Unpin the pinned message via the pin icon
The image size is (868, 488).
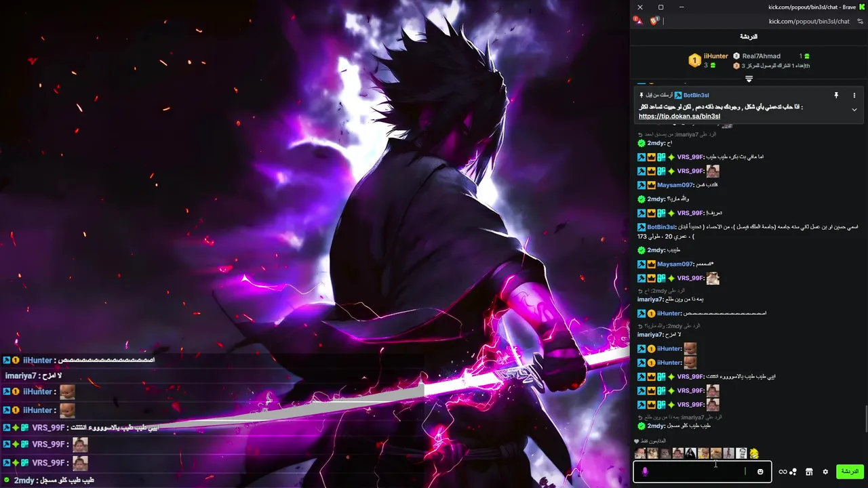(x=836, y=96)
